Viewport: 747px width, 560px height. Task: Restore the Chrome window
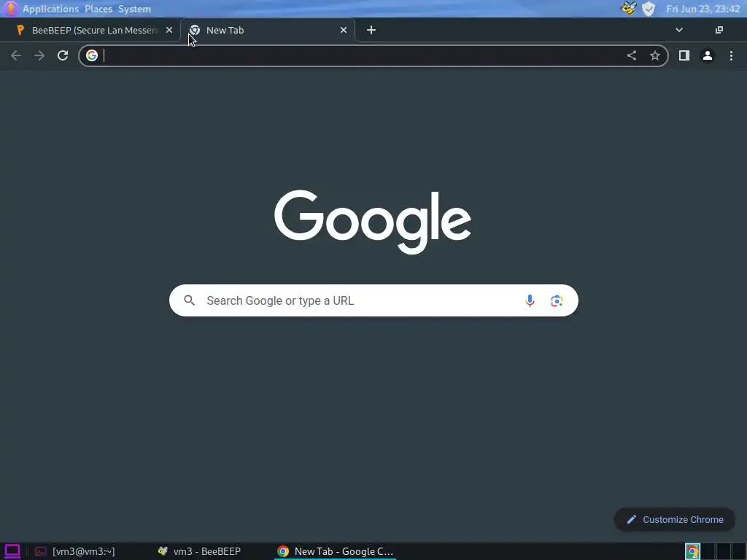coord(719,30)
